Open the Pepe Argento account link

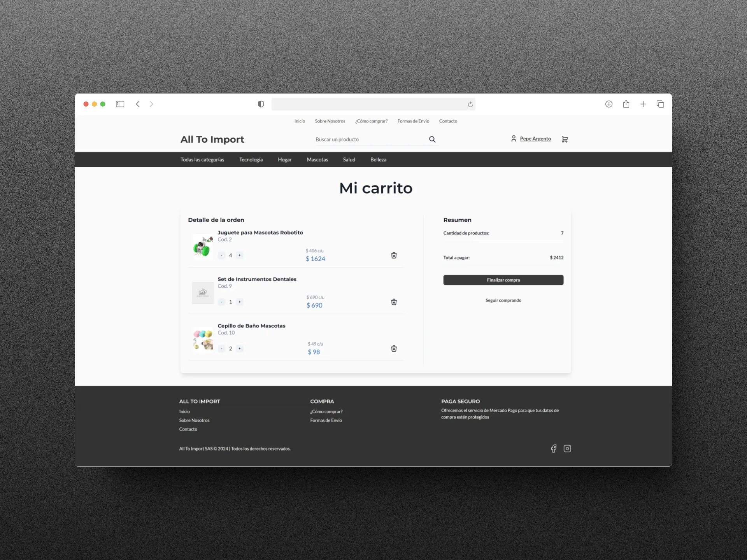click(535, 139)
